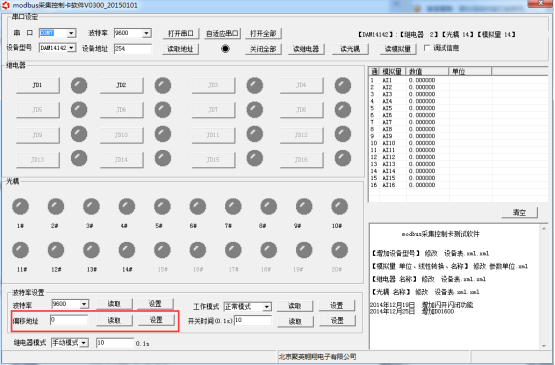555x365 pixels.
Task: Click 读取 next to baud rate setting
Action: [114, 304]
